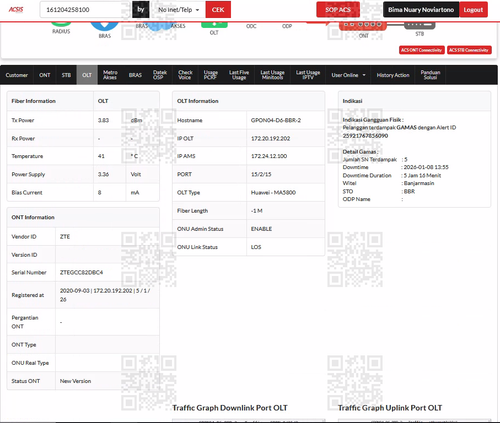Click Vendor ID value ZTE

tap(65, 237)
